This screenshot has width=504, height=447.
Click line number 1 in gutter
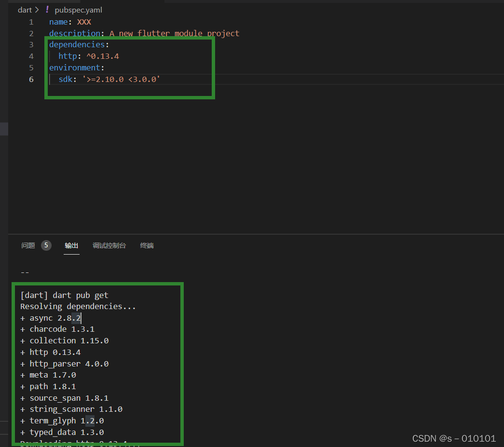[x=31, y=22]
